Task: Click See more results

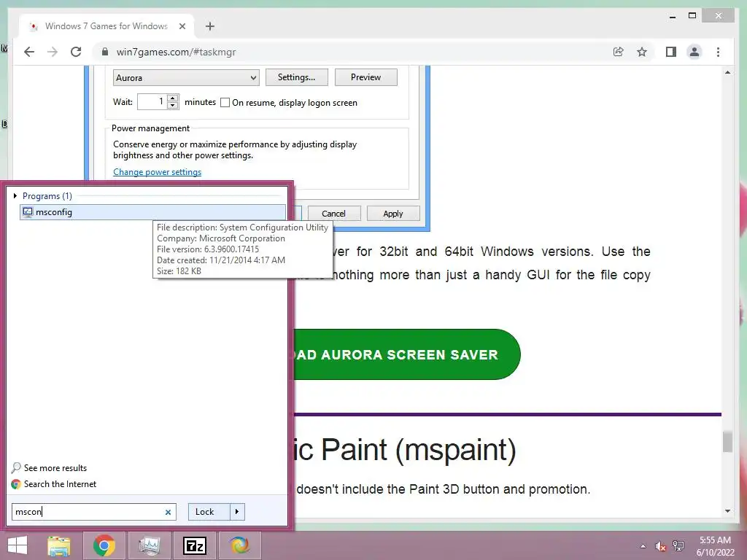Action: [55, 468]
